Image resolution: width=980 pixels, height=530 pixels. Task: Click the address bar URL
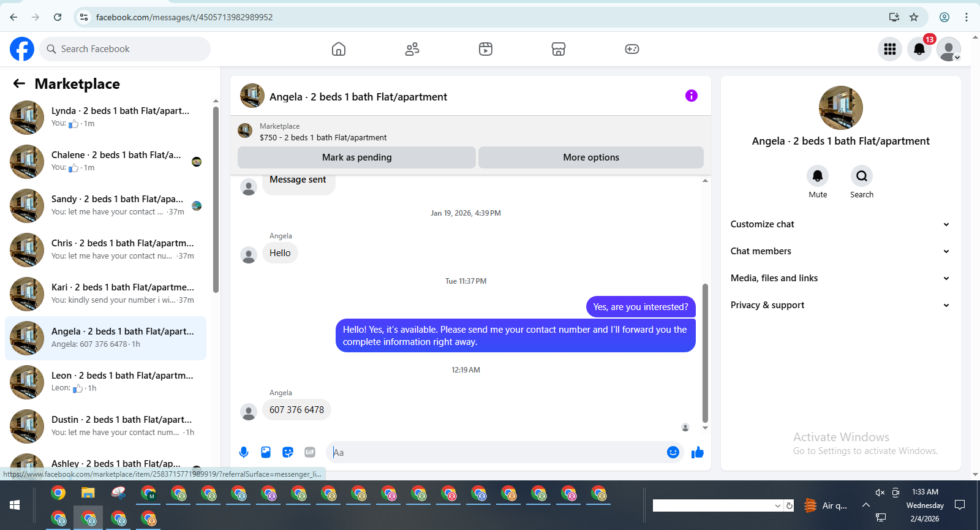click(184, 17)
